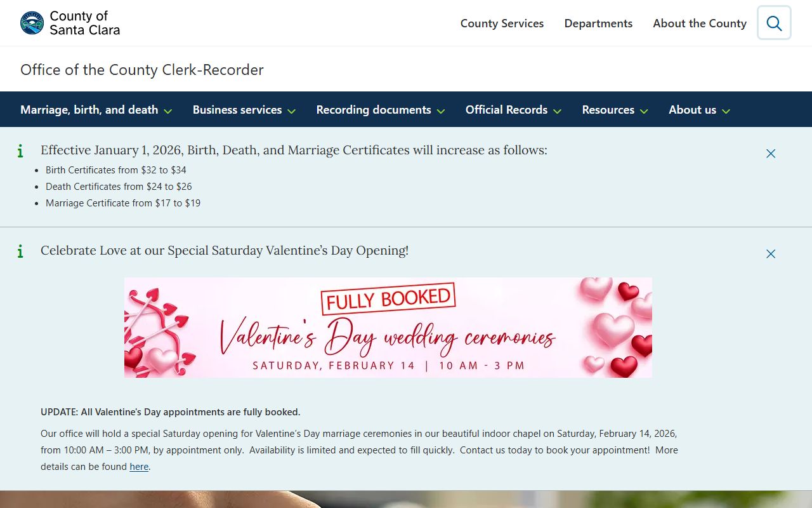Screen dimensions: 812x508
Task: Expand Resources menu
Action: pos(615,110)
